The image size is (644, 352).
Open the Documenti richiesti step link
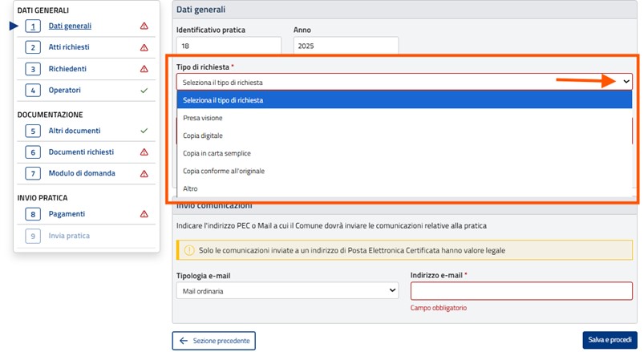tap(81, 152)
